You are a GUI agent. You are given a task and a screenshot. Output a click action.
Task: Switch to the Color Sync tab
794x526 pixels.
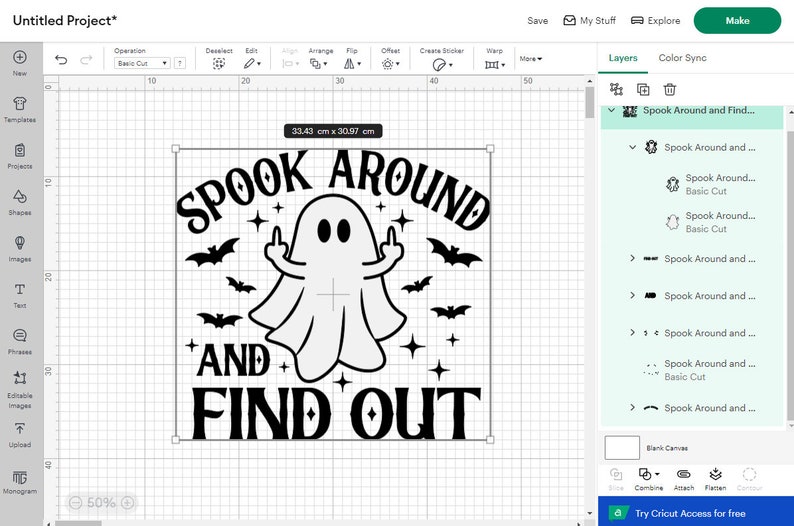tap(682, 58)
